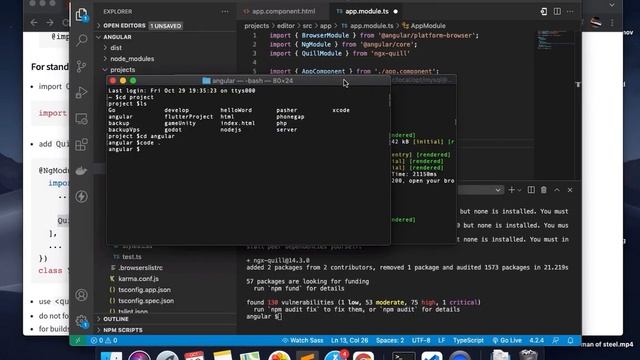640x360 pixels.
Task: Open Finder in the Dock
Action: point(111,355)
